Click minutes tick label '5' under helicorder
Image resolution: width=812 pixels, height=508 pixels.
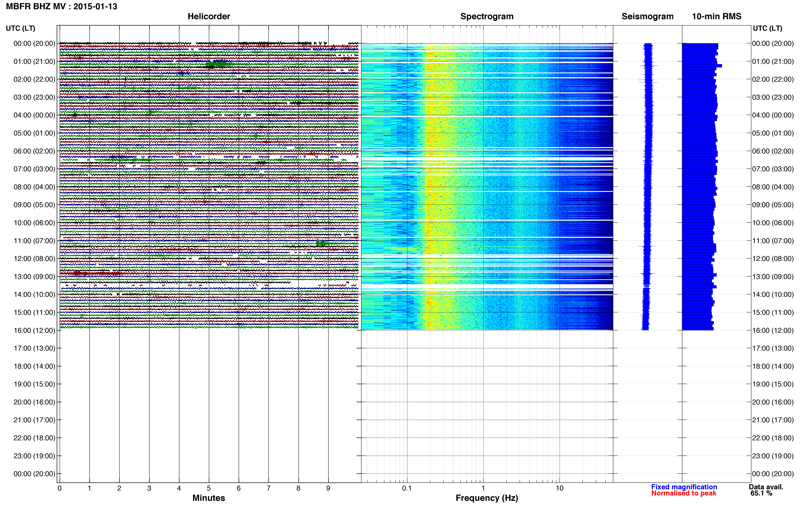click(x=209, y=488)
